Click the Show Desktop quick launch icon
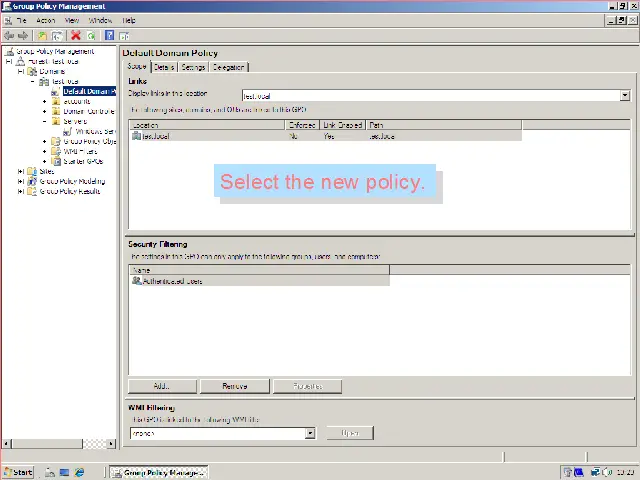This screenshot has width=640, height=480. tap(64, 472)
